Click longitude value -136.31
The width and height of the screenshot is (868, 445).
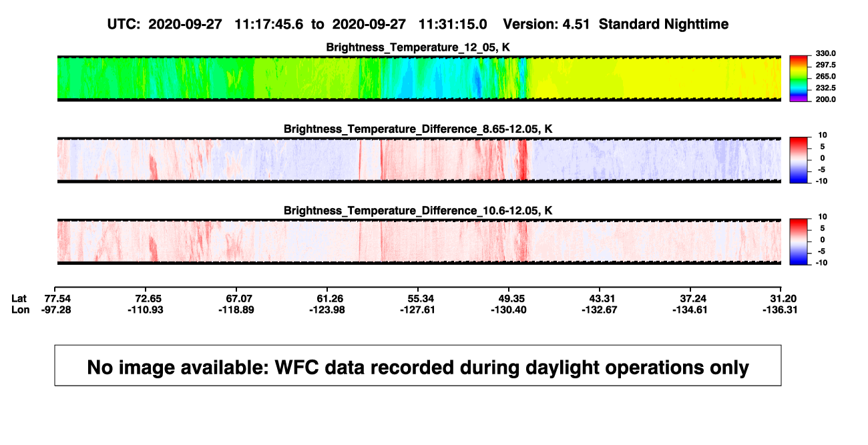[x=780, y=310]
